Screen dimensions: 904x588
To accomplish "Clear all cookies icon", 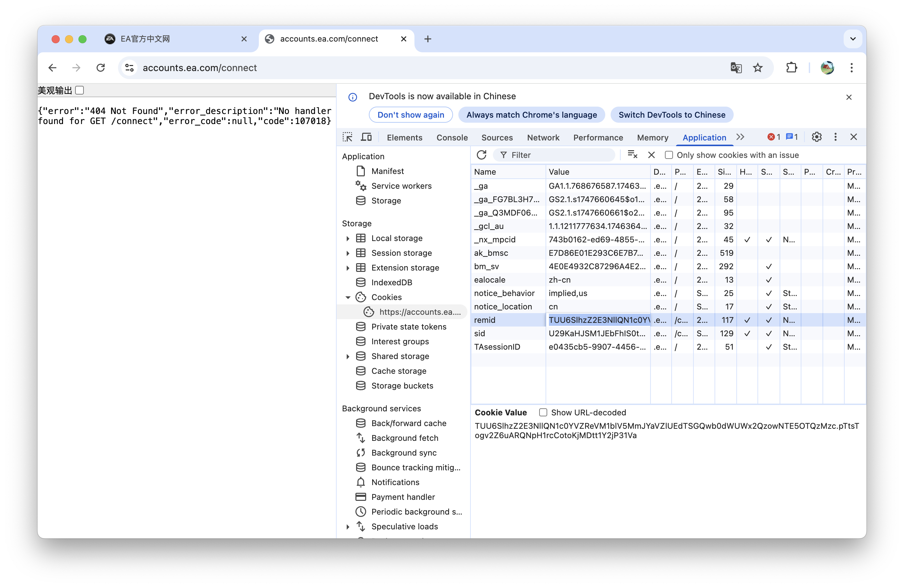I will click(632, 155).
